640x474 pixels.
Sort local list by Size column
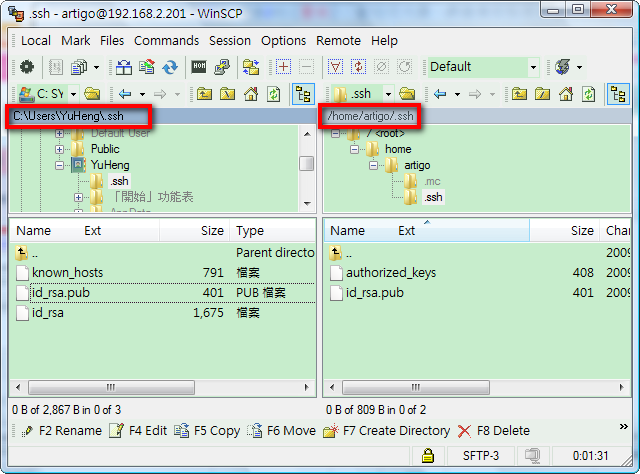pos(195,231)
